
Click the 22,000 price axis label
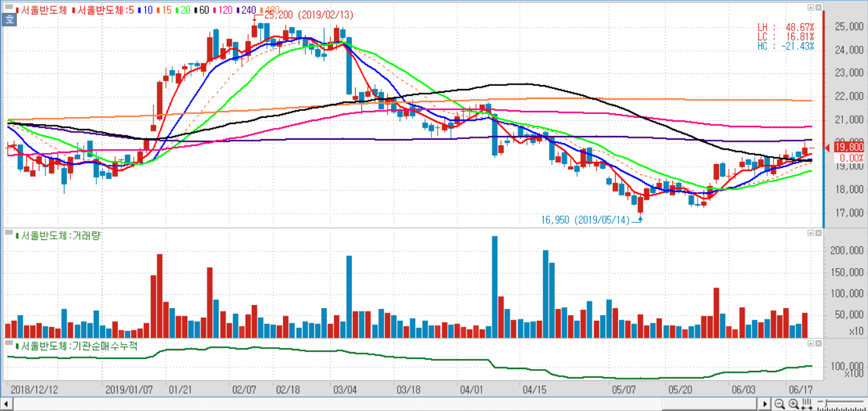coord(850,96)
